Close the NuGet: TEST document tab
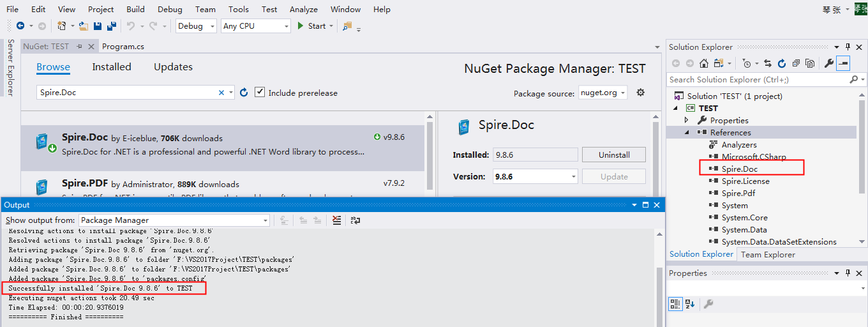 click(x=91, y=47)
